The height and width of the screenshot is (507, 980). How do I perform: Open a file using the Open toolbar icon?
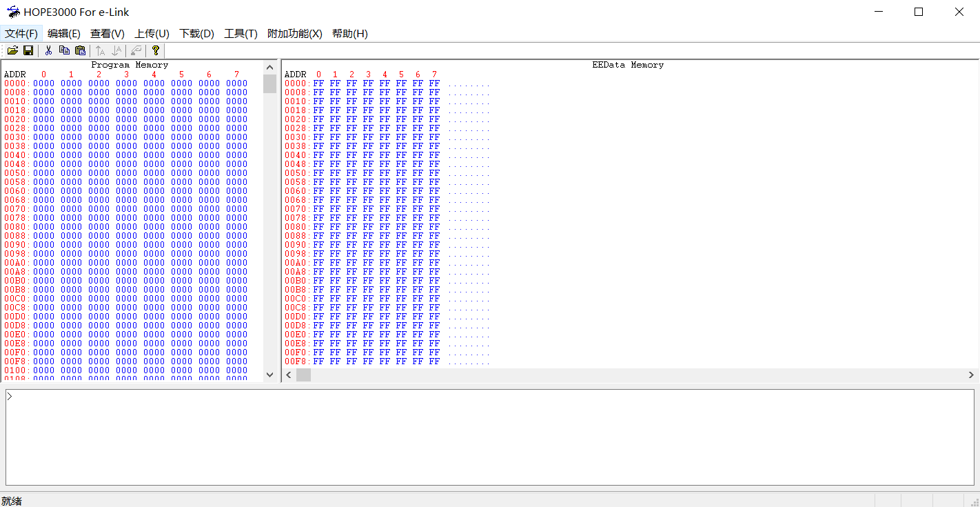(12, 50)
